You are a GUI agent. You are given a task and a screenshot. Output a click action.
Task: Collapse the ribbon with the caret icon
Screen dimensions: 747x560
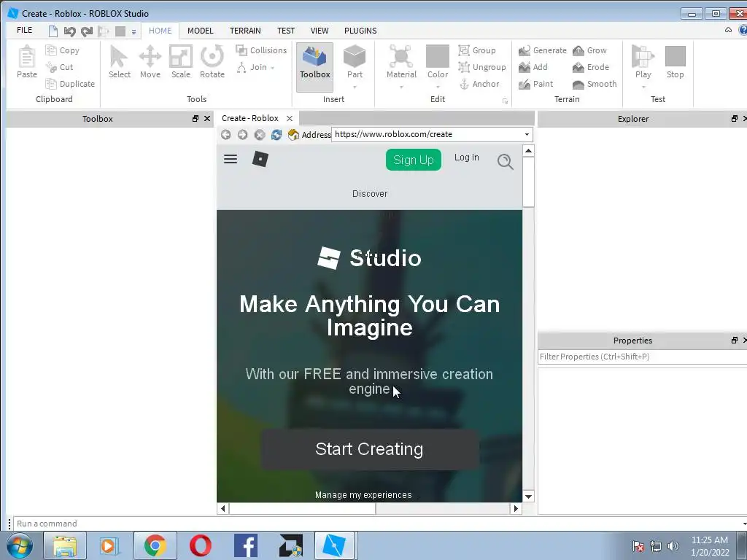pyautogui.click(x=728, y=30)
